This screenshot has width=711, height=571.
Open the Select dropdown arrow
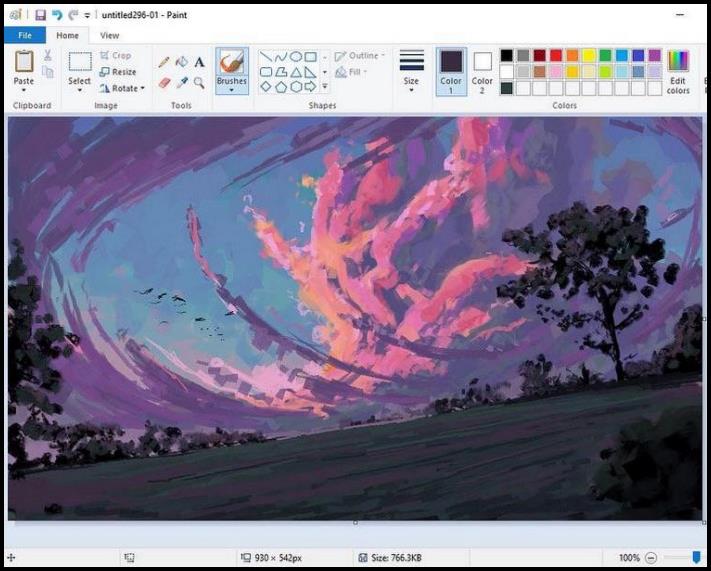[80, 90]
